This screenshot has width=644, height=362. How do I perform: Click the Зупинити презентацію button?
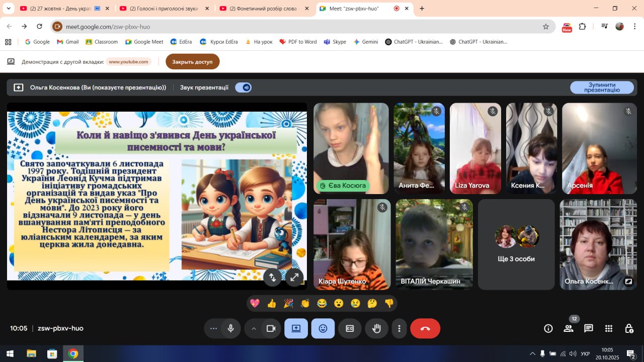point(602,87)
